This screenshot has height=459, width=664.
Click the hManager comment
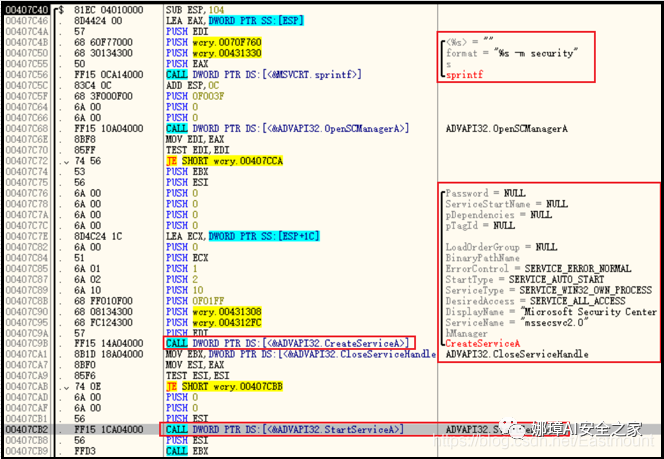467,333
